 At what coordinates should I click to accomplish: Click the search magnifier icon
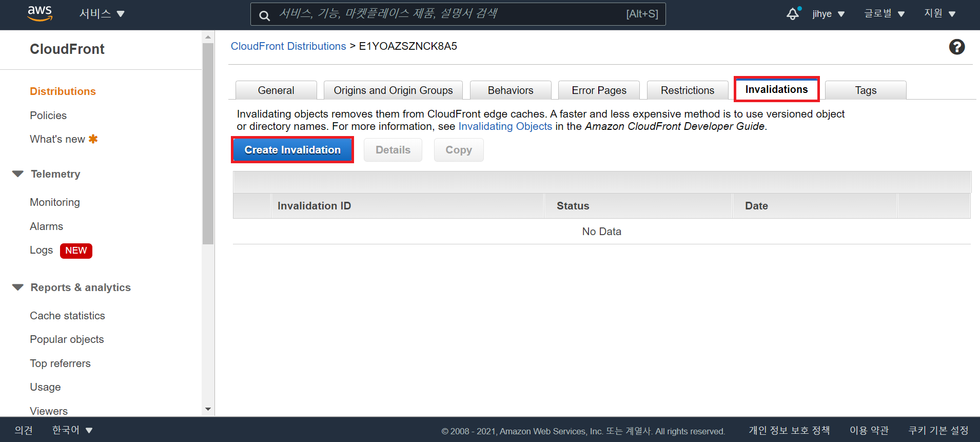(264, 15)
